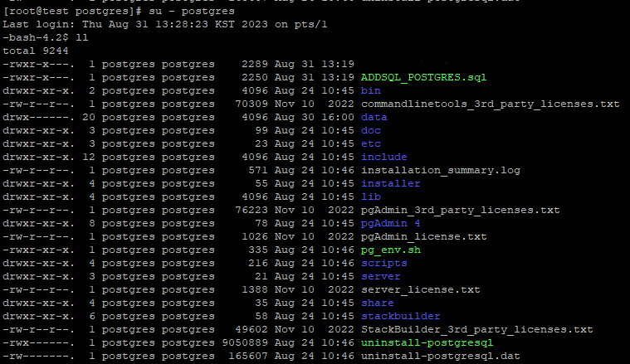Select the data directory name
Viewport: 630px width, 364px height.
pyautogui.click(x=374, y=117)
